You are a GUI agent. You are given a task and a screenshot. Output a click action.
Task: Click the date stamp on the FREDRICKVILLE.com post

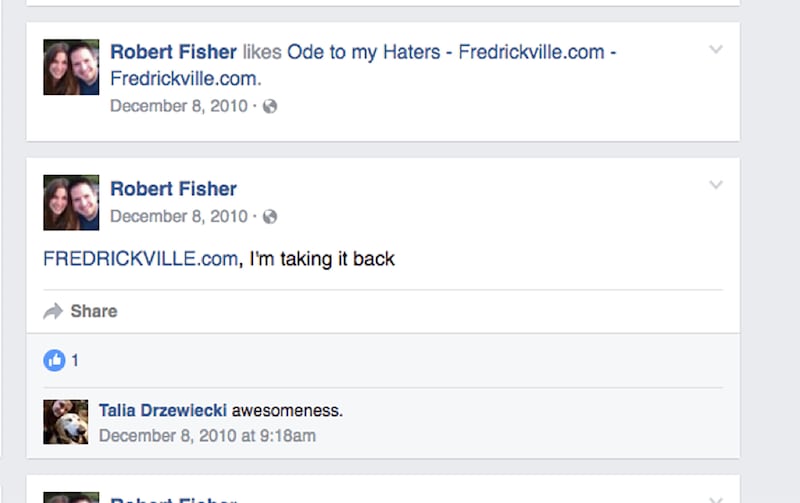(x=178, y=216)
